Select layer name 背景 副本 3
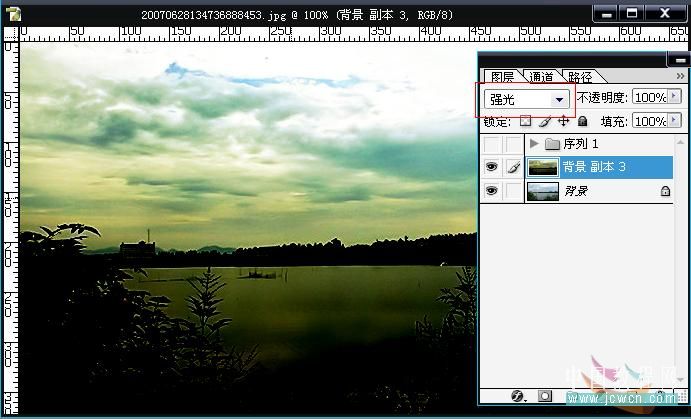 coord(594,167)
